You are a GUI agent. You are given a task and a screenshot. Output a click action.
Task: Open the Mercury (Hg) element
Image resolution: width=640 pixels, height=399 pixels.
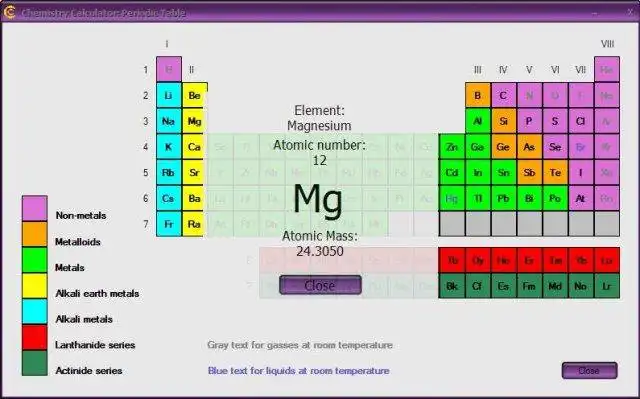452,198
